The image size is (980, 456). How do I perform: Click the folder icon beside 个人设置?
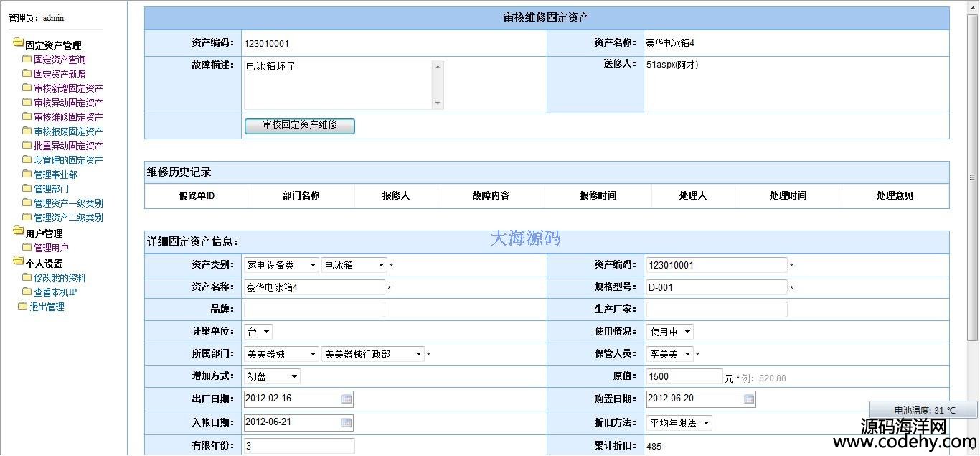[19, 262]
